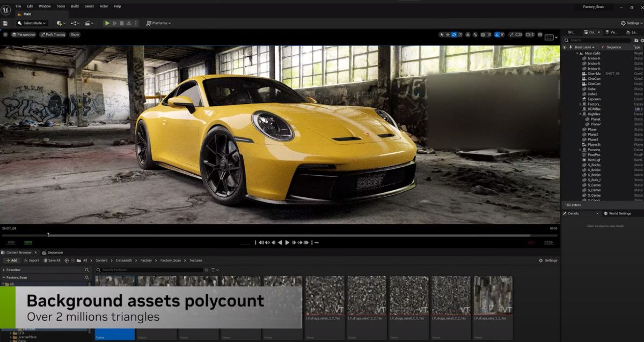
Task: Click the translate (move) gizmo tool
Action: click(448, 35)
